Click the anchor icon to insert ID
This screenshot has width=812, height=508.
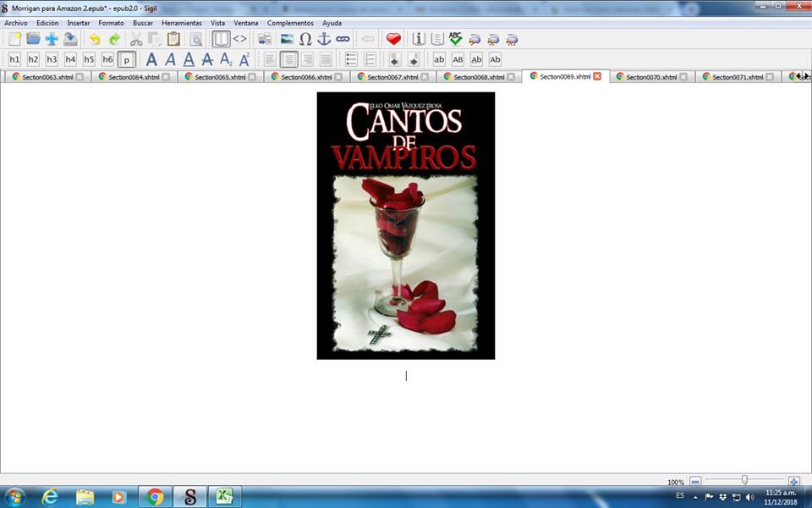324,39
